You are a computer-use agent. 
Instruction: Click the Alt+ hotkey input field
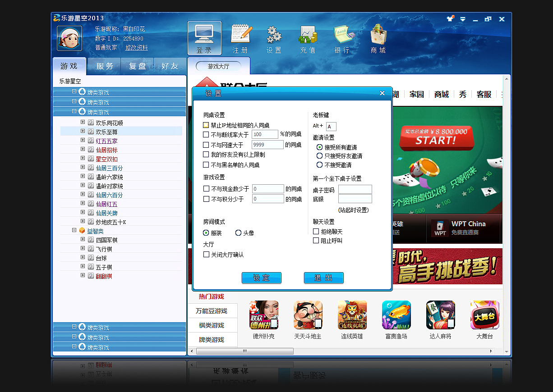(x=331, y=127)
